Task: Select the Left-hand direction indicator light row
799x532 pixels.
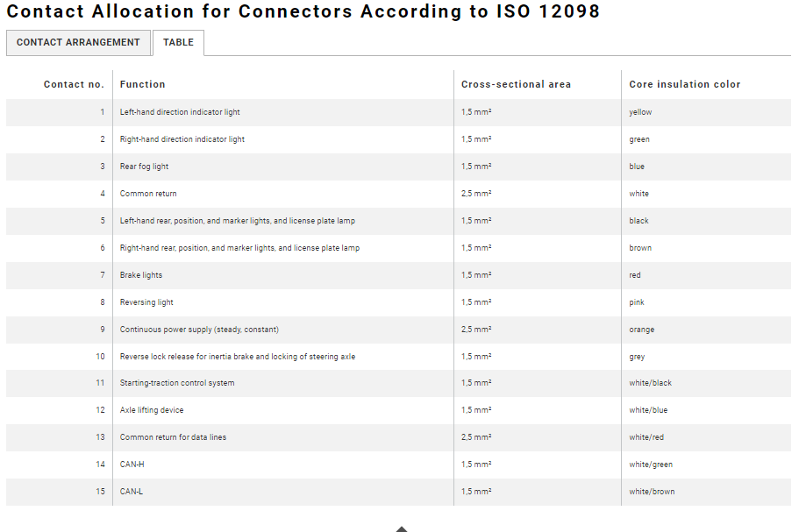Action: coord(180,112)
